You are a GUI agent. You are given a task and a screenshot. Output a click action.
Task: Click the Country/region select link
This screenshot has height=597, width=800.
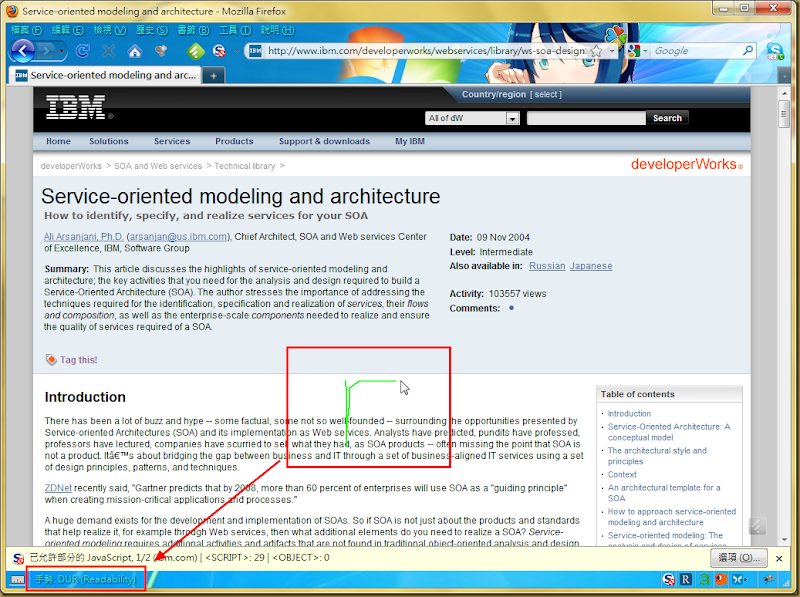[x=545, y=94]
